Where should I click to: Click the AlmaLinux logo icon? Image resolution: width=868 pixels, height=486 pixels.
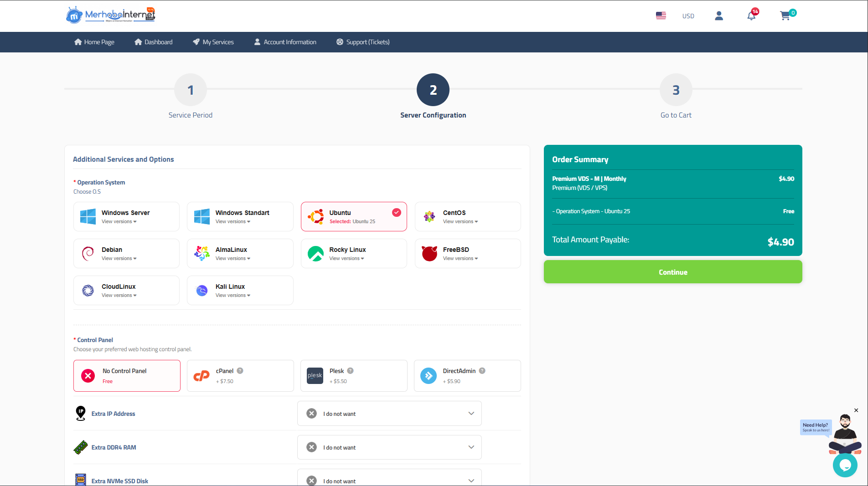[x=202, y=253]
